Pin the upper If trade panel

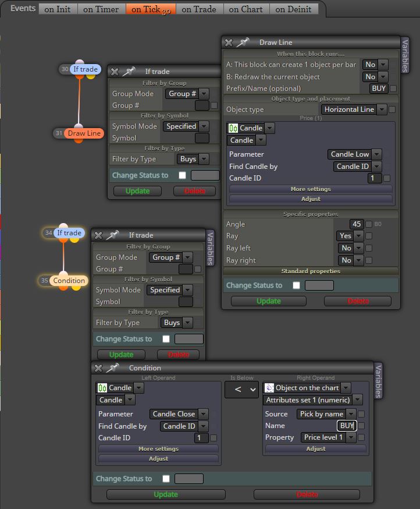129,72
